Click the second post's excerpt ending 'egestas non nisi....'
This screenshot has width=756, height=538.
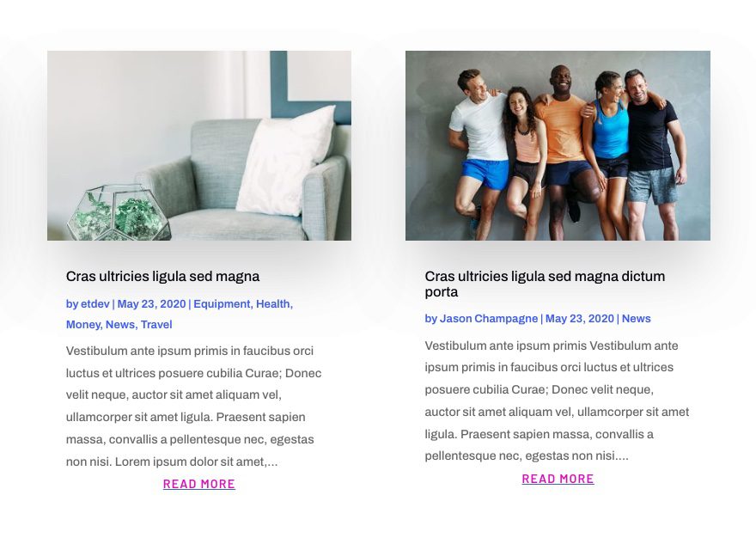[557, 400]
